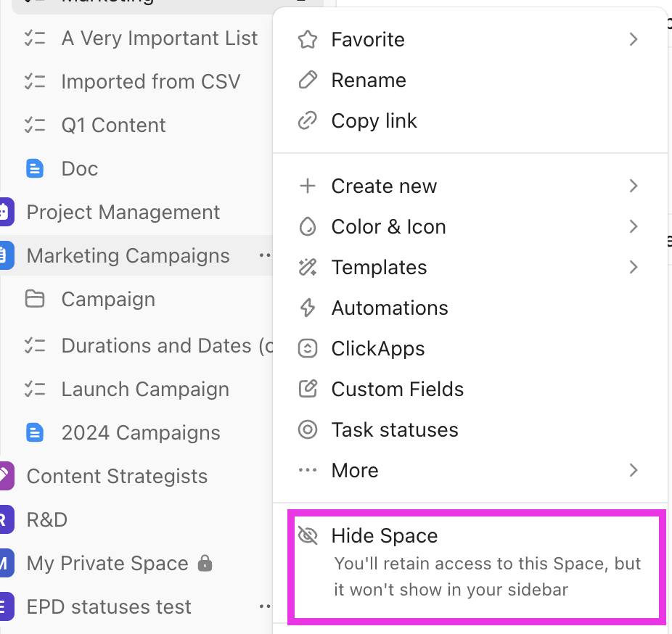Expand the More submenu
This screenshot has width=672, height=634.
(633, 470)
